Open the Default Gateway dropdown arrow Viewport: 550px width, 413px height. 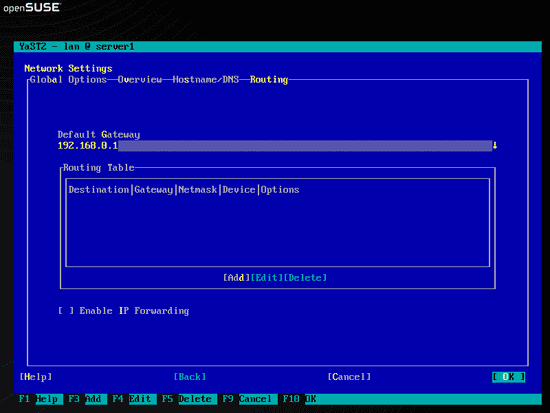tap(495, 145)
